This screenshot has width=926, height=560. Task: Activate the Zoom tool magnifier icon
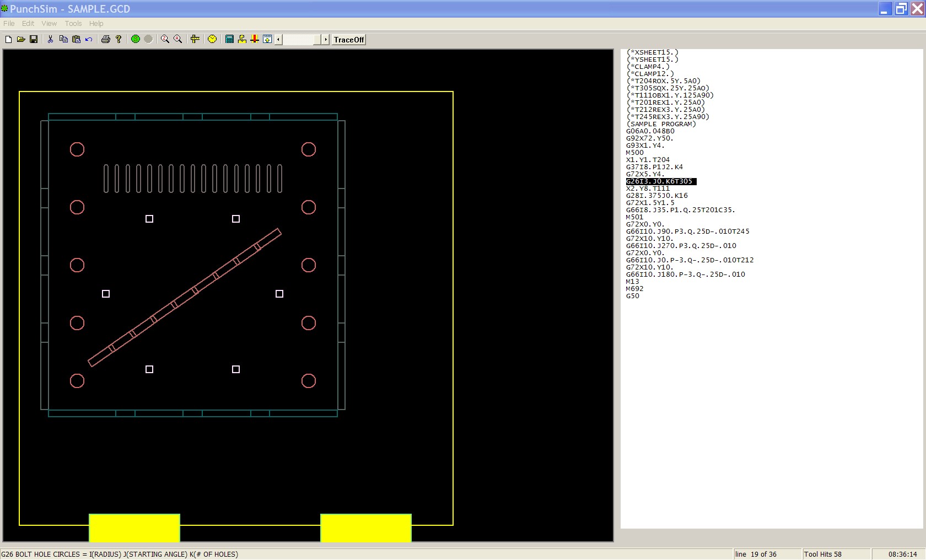coord(164,39)
